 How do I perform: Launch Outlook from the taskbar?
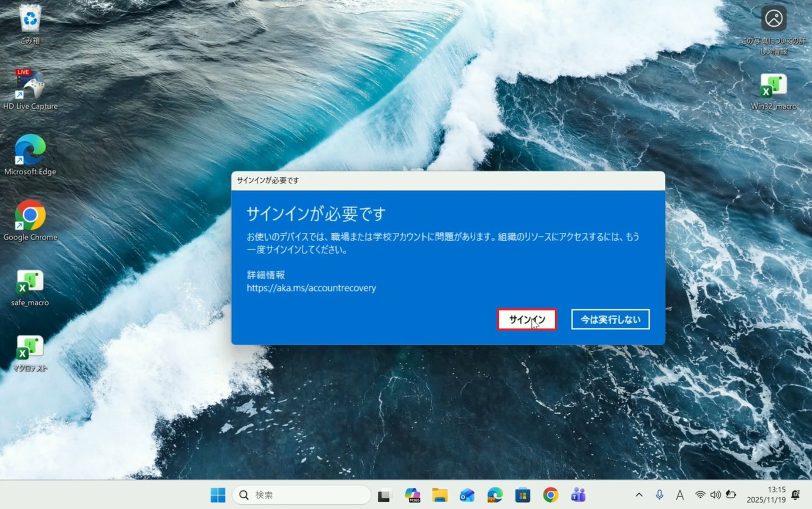point(466,495)
